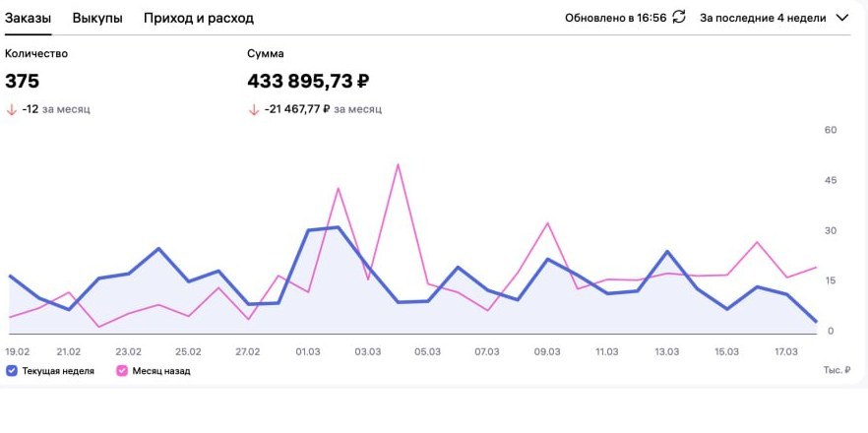
Task: Click the red down arrow beside -21 467,77 ₽
Action: 254,109
